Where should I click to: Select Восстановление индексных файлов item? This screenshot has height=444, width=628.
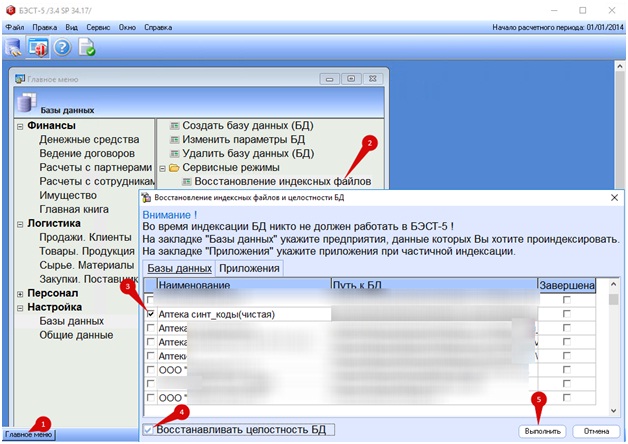(283, 182)
